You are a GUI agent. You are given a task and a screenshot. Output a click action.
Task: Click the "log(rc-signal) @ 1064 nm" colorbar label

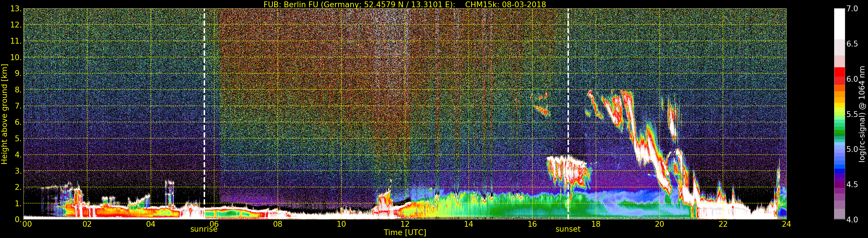click(x=862, y=114)
